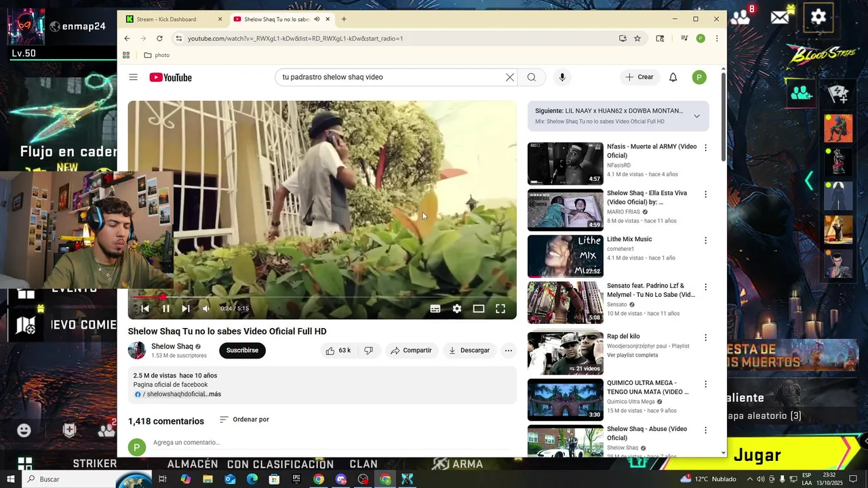Like the video with 63 k likes
868x488 pixels.
tap(338, 350)
